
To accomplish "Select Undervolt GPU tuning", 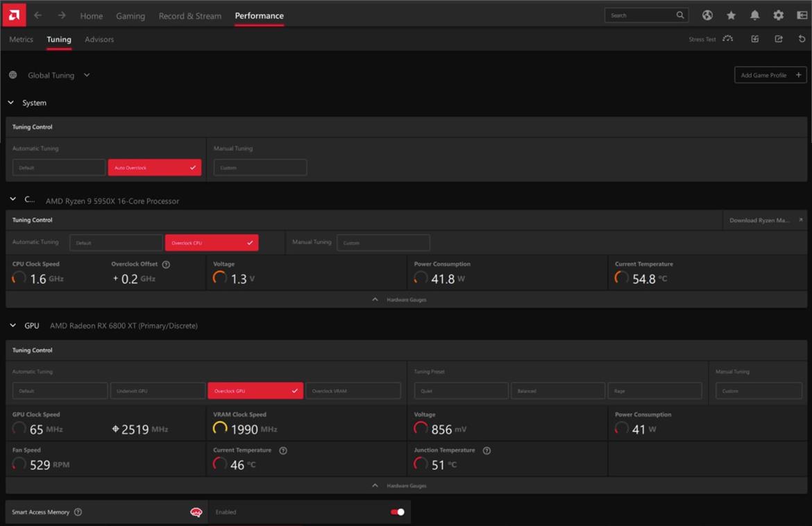I will [x=158, y=391].
